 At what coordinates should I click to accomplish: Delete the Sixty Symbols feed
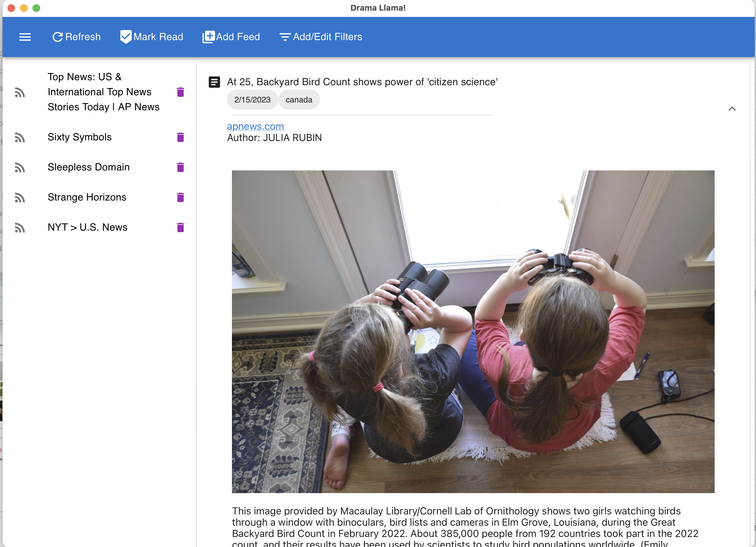click(x=180, y=137)
